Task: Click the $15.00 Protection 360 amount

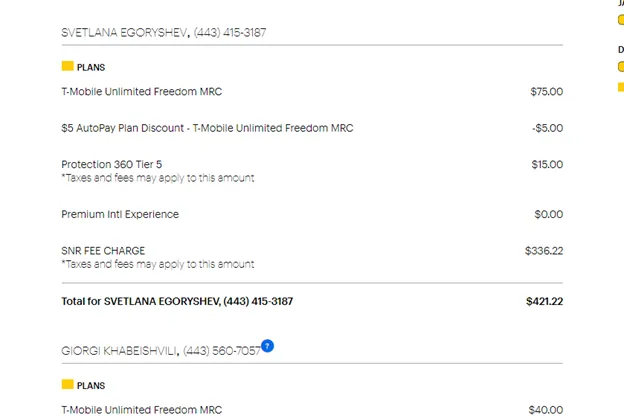Action: coord(547,164)
